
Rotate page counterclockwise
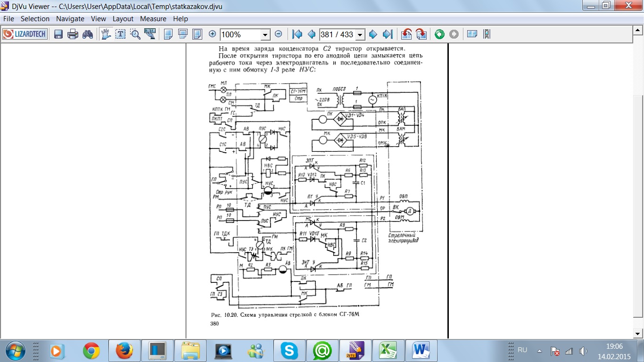click(406, 34)
